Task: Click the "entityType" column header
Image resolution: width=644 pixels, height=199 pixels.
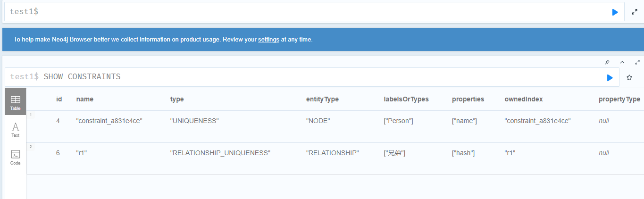Action: 322,99
